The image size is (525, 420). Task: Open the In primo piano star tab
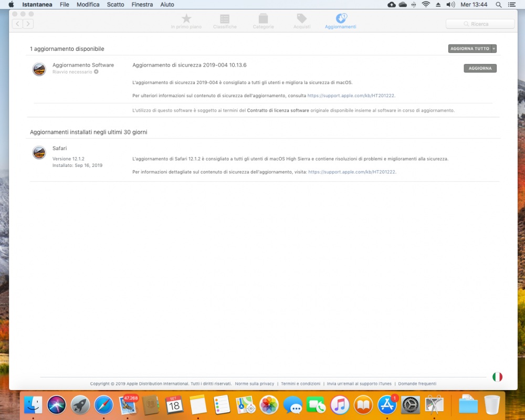186,21
